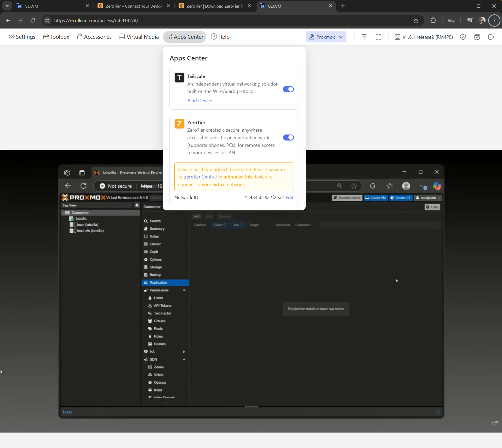Refresh the remote Proxmox browser page
This screenshot has height=448, width=502.
83,186
